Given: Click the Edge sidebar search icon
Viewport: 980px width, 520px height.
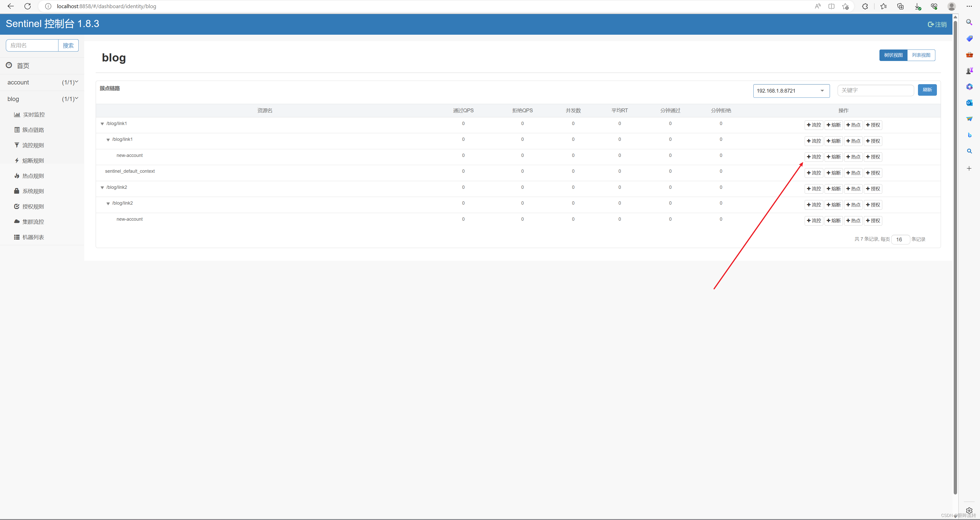Looking at the screenshot, I should pos(969,22).
